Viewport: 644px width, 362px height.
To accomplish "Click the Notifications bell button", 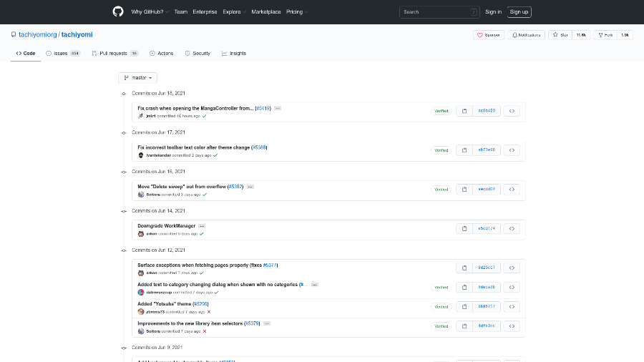I will tap(526, 34).
